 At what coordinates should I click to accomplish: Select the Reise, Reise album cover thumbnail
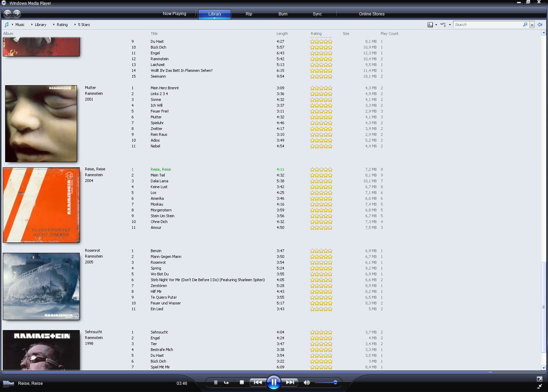tap(41, 205)
